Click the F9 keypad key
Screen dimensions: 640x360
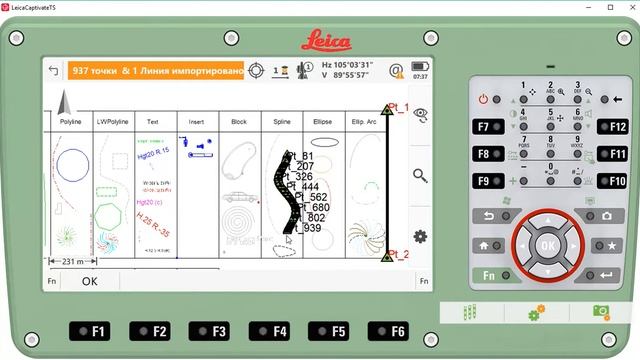(x=488, y=181)
